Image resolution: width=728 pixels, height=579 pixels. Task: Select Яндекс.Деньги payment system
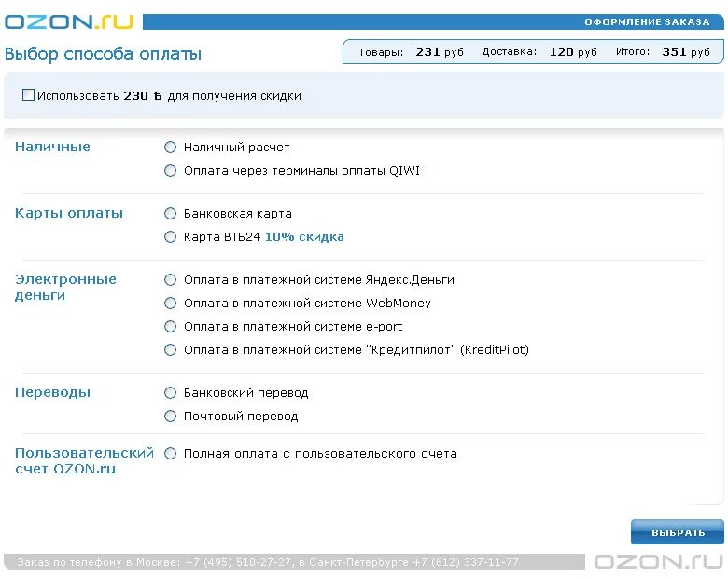[171, 280]
